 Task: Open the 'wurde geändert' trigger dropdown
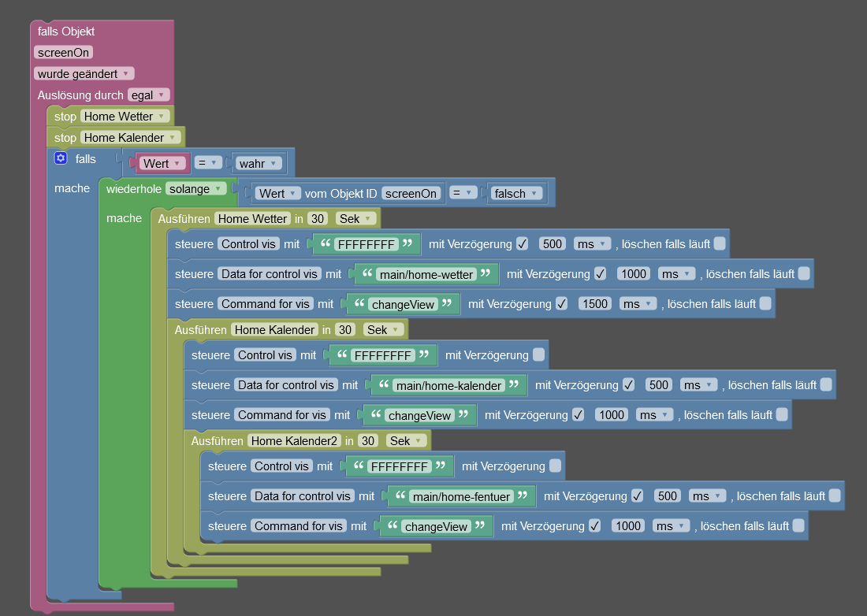[84, 73]
